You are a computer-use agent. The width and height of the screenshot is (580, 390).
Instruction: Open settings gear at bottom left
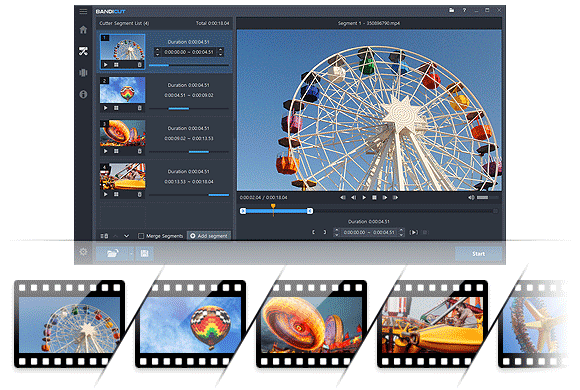click(x=83, y=252)
